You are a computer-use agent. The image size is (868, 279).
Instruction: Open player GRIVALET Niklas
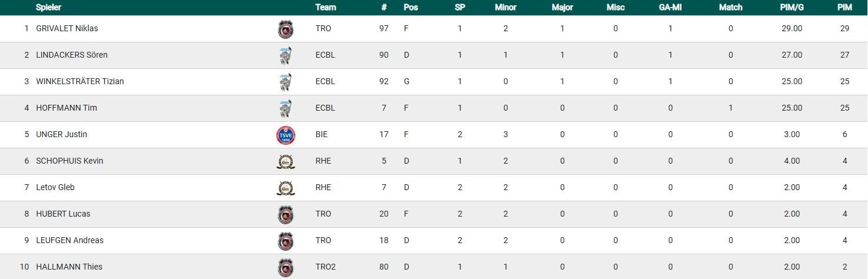pos(67,28)
